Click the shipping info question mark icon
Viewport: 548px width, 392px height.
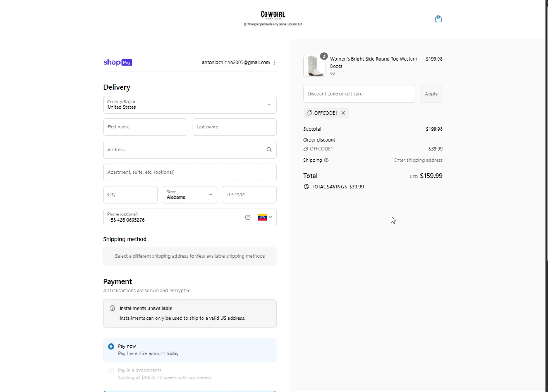(x=327, y=160)
